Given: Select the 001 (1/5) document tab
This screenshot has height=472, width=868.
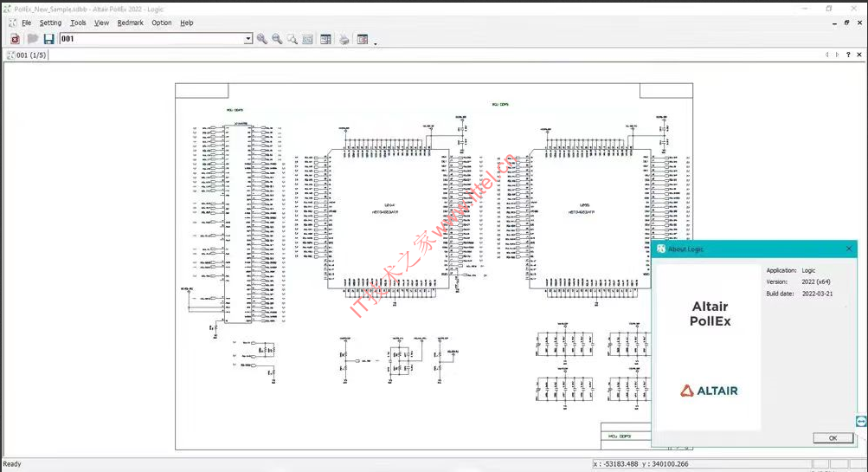Looking at the screenshot, I should (27, 55).
